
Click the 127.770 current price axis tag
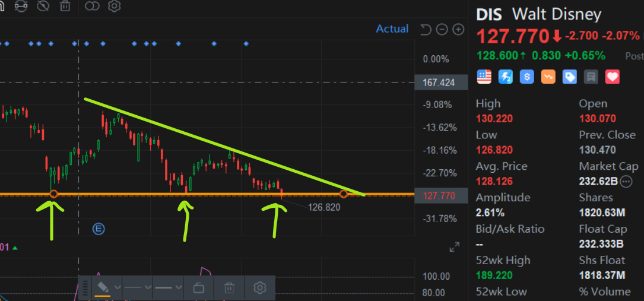[442, 196]
